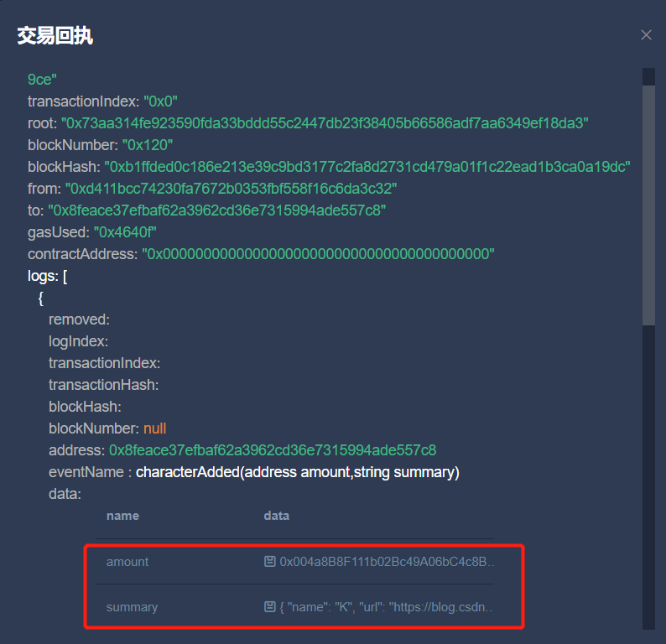666x644 pixels.
Task: Click the amount address 0x004a8B8F111b02Bc49A06bC4c8B..
Action: 387,562
